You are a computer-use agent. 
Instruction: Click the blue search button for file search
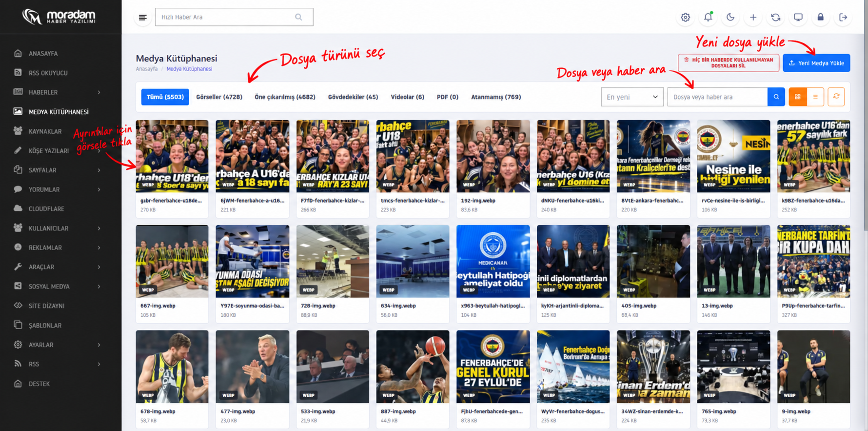point(776,97)
